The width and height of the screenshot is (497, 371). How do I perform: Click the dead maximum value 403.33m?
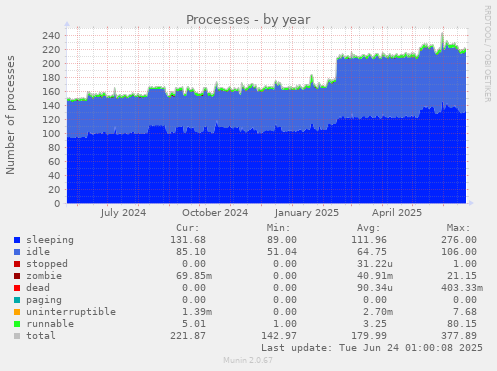(462, 288)
